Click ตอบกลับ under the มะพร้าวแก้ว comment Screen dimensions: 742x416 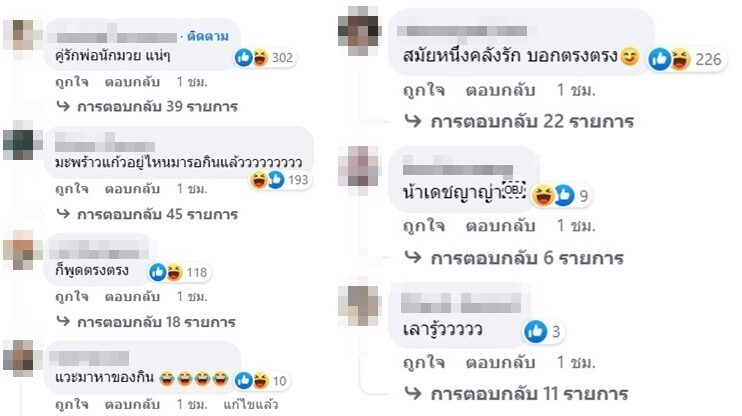tap(132, 189)
